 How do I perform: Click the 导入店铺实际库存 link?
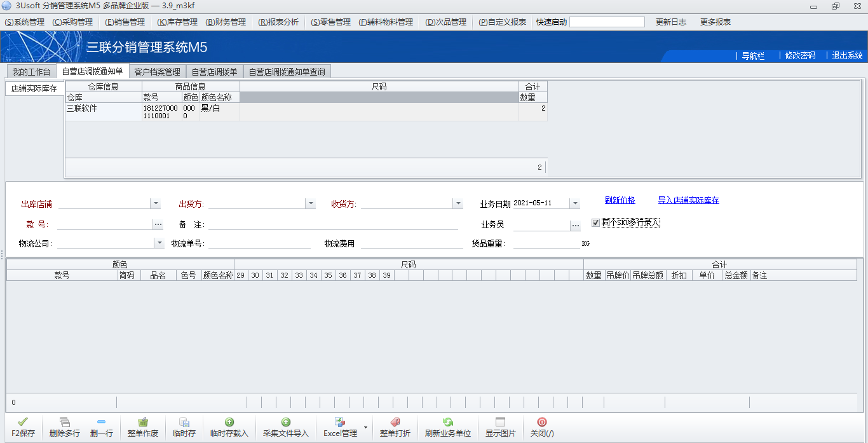(x=688, y=200)
